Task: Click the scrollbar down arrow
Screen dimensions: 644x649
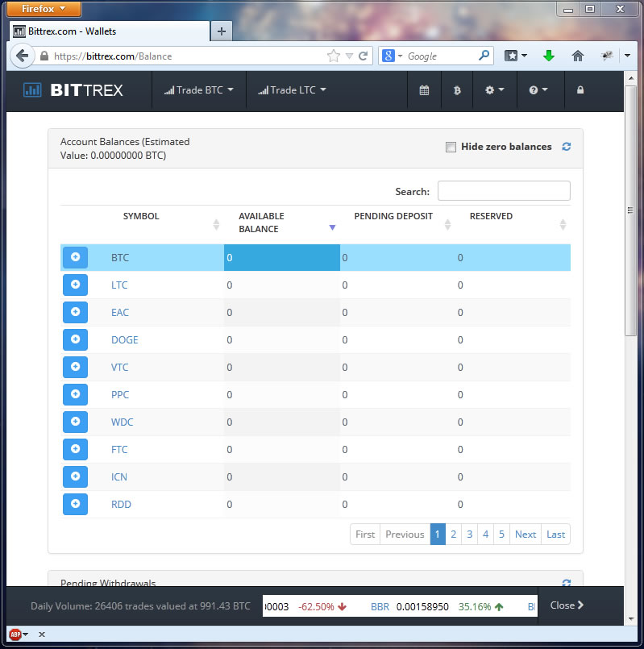Action: (x=631, y=619)
